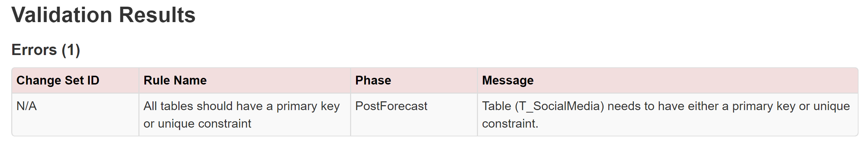Click the N/A change set cell
Image resolution: width=868 pixels, height=149 pixels.
coord(27,106)
